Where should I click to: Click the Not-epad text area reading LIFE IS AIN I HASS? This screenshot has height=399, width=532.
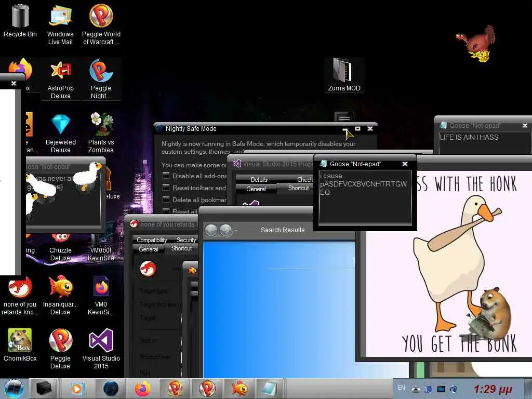tap(485, 143)
